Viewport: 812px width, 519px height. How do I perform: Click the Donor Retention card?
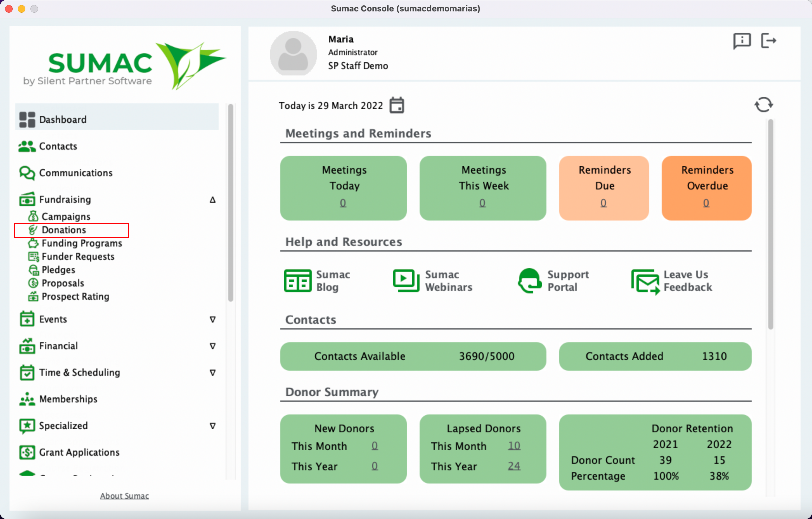pyautogui.click(x=655, y=452)
